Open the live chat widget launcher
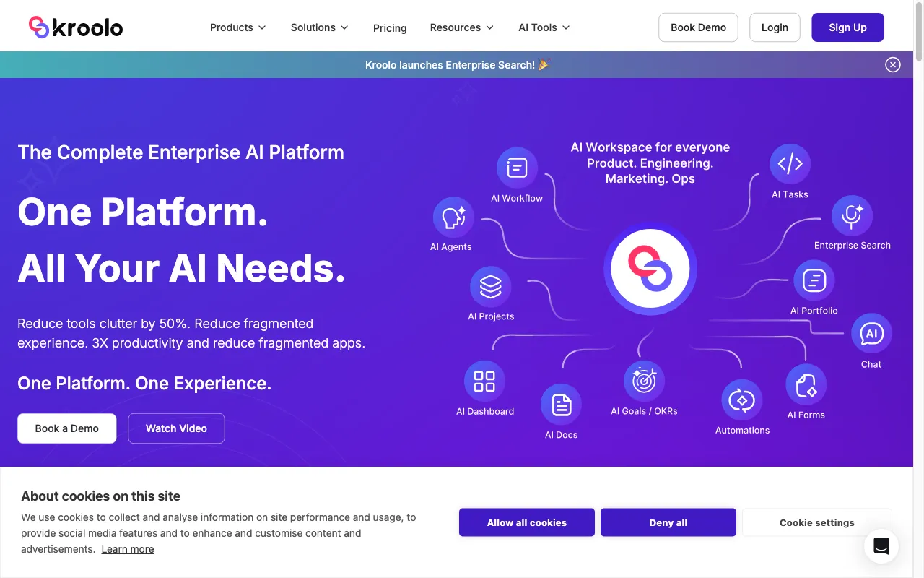Screen dimensions: 924x578 pos(881,546)
